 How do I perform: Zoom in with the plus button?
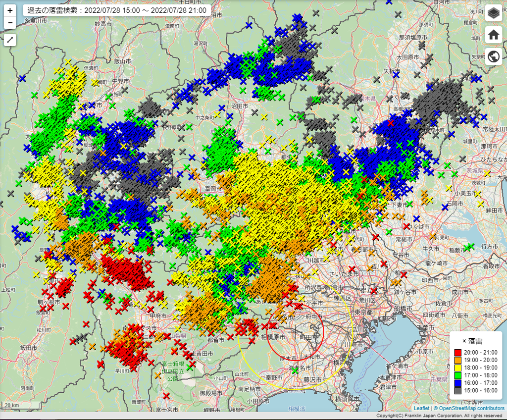click(10, 10)
